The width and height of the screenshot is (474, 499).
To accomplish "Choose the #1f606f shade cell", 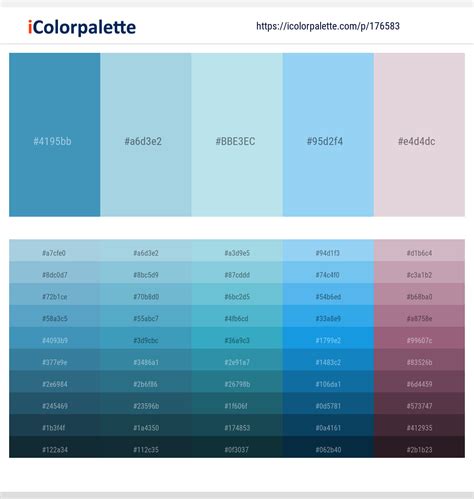I will (237, 403).
